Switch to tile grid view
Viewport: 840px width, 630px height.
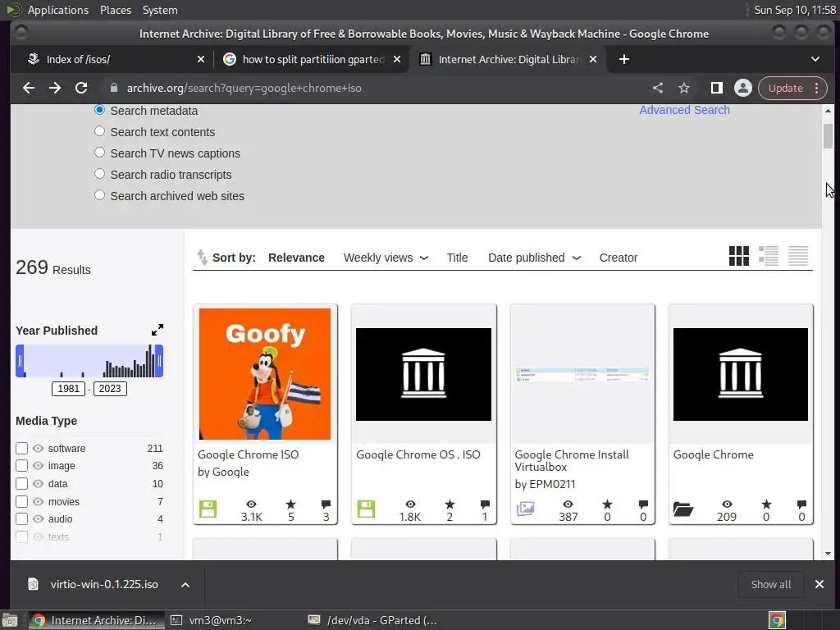coord(739,256)
